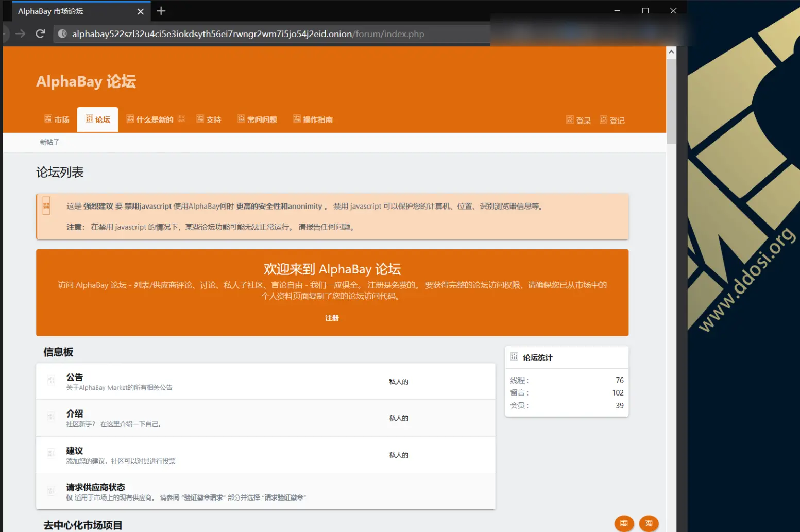Image resolution: width=800 pixels, height=532 pixels.
Task: Open the 常问问题 navigation tab
Action: coord(257,119)
